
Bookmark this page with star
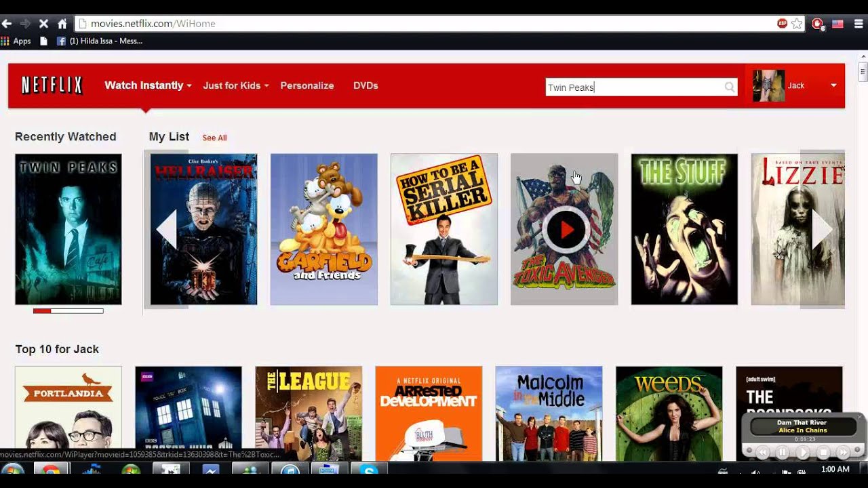pyautogui.click(x=797, y=24)
